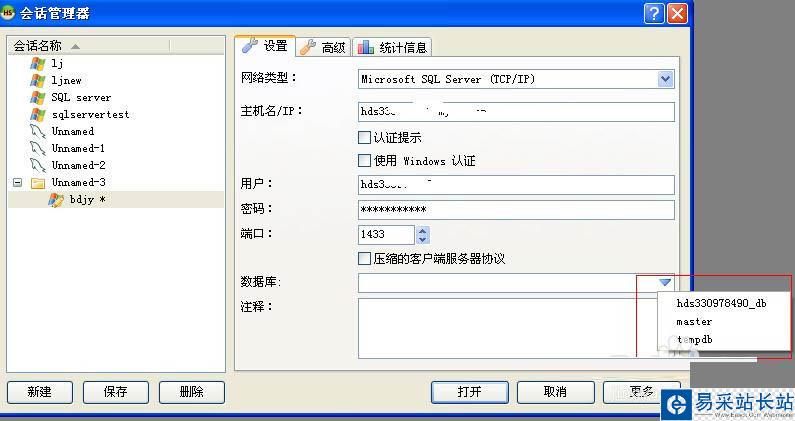Screen dimensions: 795x421
Task: Focus the 端口 number field
Action: coord(386,234)
